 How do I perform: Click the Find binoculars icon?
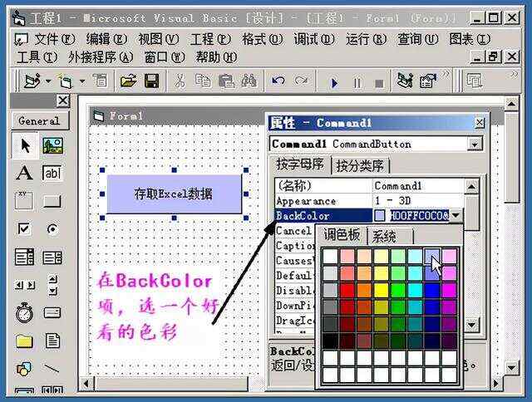point(249,81)
